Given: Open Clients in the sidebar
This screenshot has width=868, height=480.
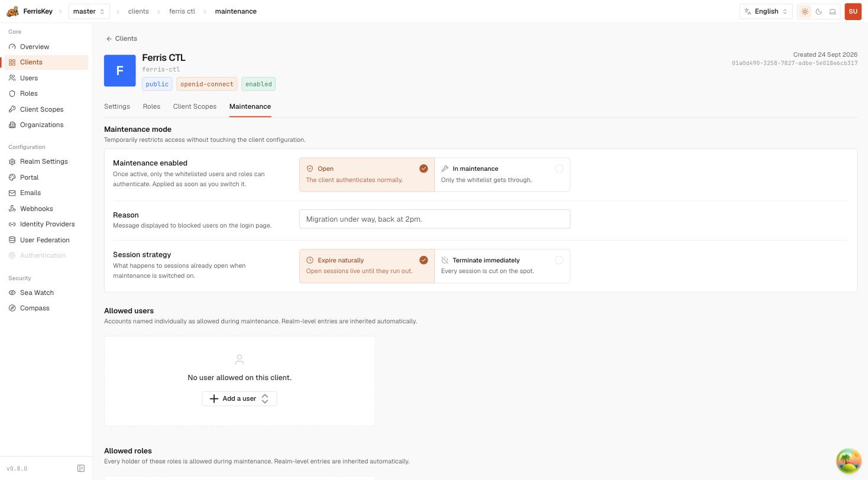Looking at the screenshot, I should point(46,62).
